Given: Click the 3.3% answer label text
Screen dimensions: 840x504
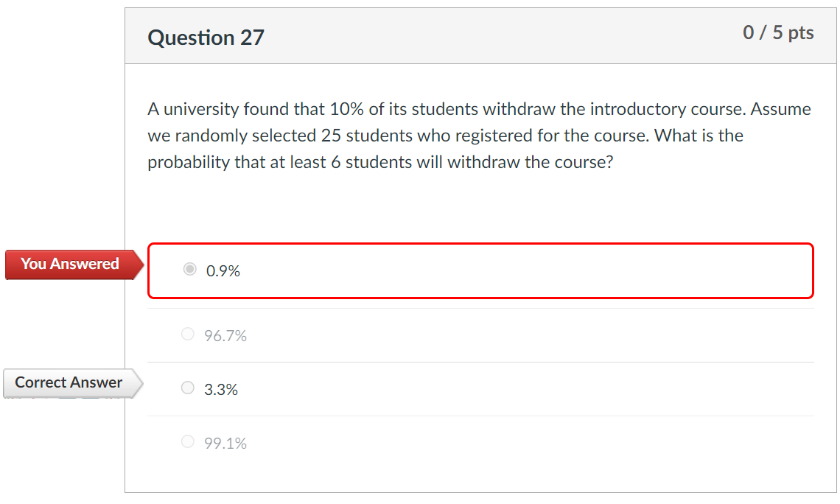Looking at the screenshot, I should click(225, 389).
